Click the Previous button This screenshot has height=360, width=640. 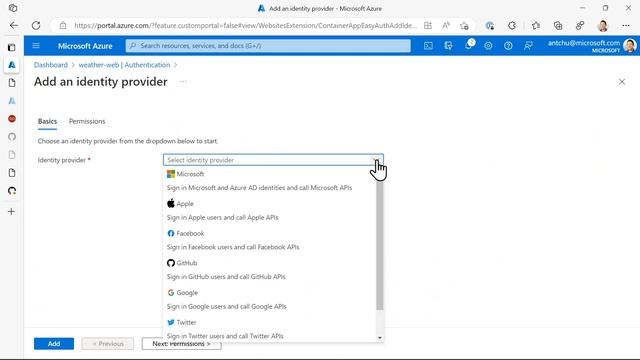pyautogui.click(x=108, y=344)
